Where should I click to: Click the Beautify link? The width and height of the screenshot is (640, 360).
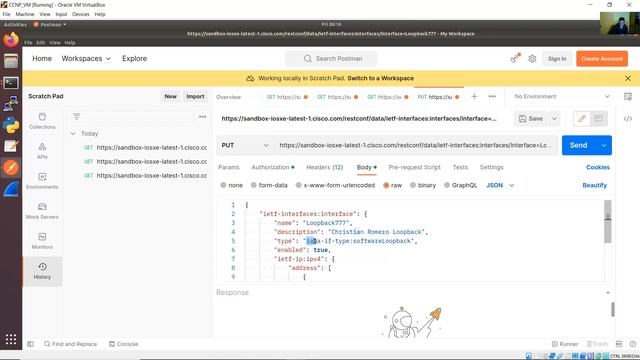pyautogui.click(x=594, y=185)
